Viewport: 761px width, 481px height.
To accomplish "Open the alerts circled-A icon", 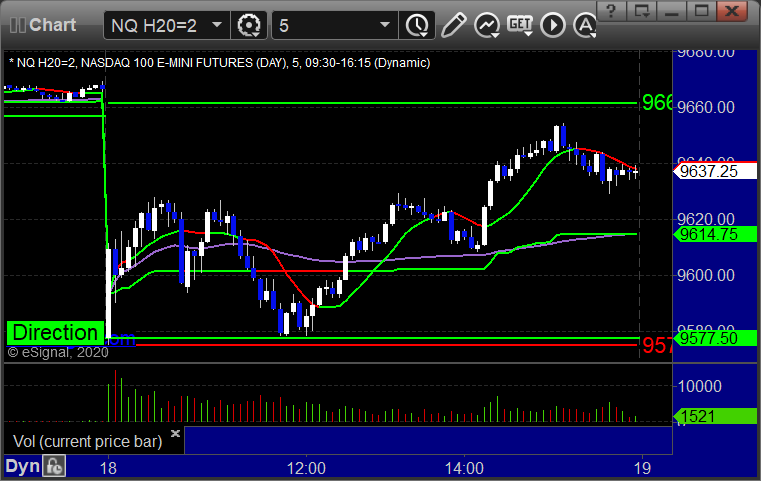I will (585, 25).
